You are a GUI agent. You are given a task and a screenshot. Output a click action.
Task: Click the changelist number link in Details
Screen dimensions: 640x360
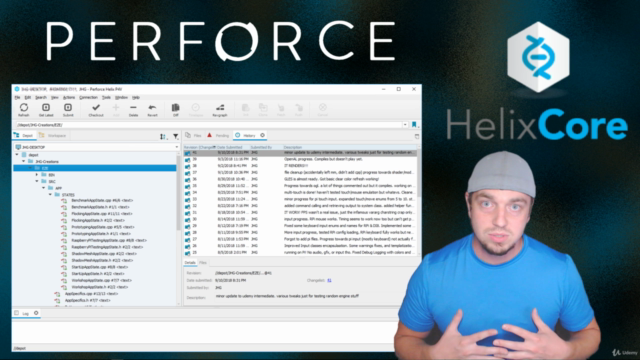pos(329,280)
